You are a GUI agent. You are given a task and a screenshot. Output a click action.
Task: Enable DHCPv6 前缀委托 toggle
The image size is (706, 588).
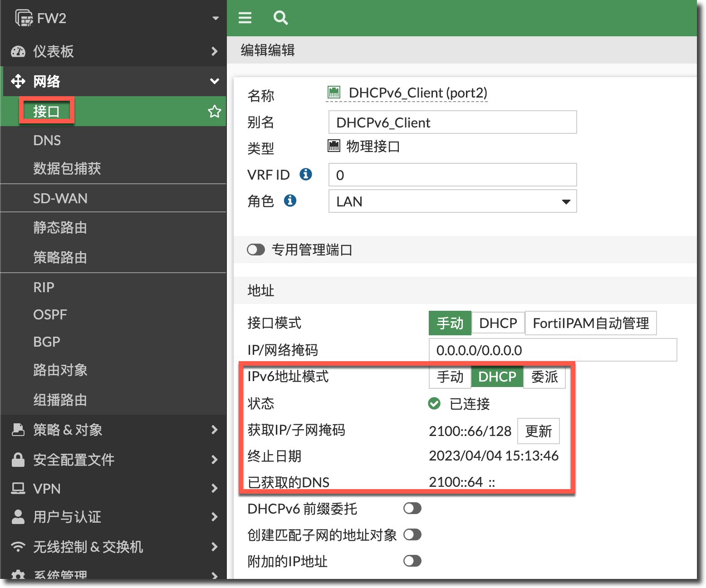point(412,509)
